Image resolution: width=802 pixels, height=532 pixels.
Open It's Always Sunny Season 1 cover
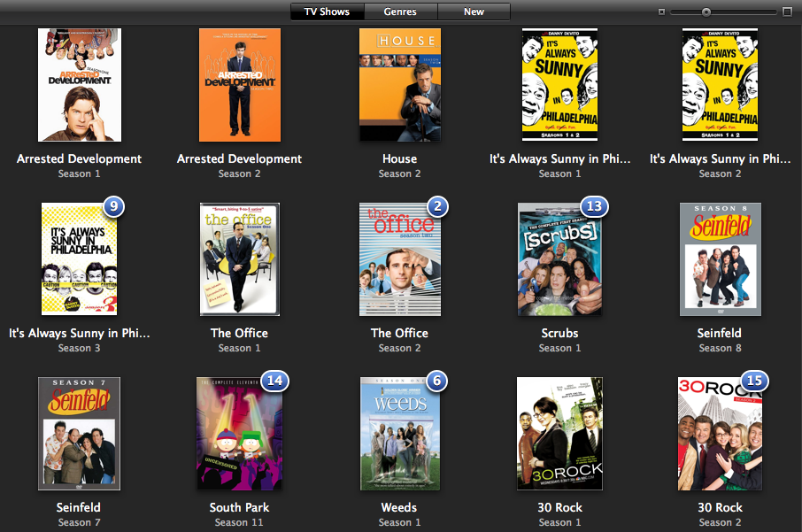click(x=559, y=85)
